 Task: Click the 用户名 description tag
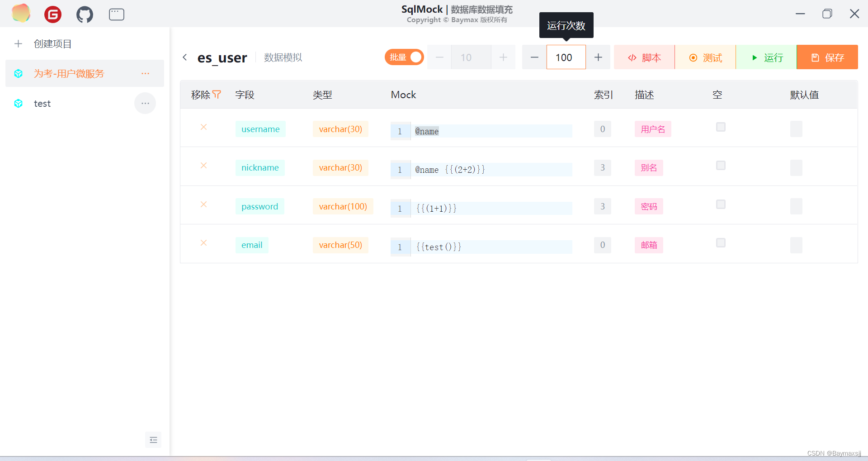coord(653,129)
